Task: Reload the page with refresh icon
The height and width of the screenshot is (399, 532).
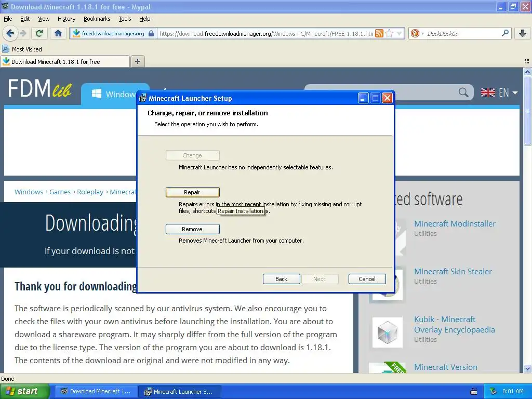Action: 39,33
